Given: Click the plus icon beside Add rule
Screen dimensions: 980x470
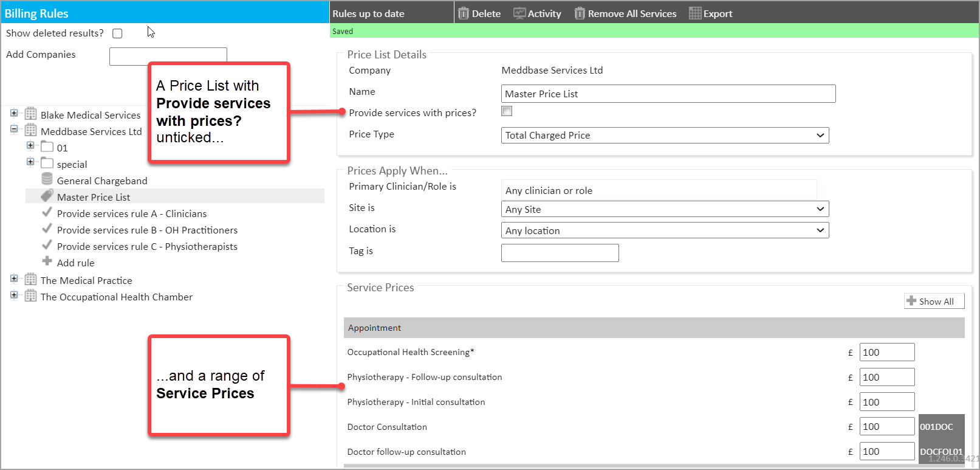Looking at the screenshot, I should tap(47, 261).
